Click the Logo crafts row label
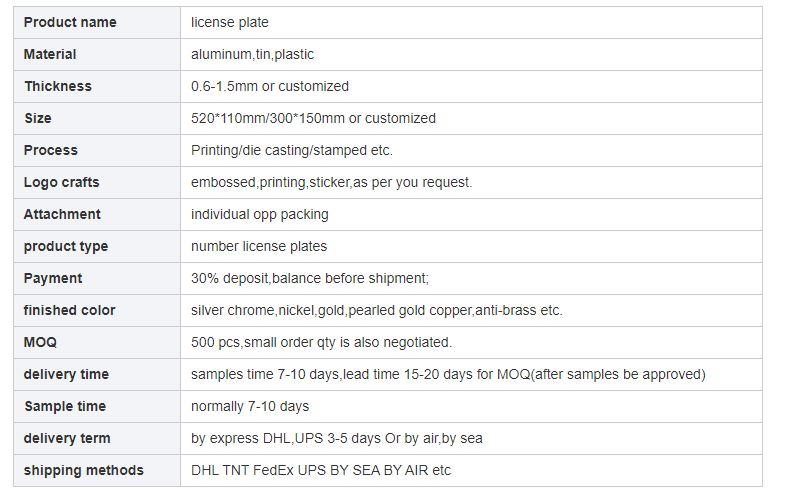The image size is (808, 504). pyautogui.click(x=61, y=182)
